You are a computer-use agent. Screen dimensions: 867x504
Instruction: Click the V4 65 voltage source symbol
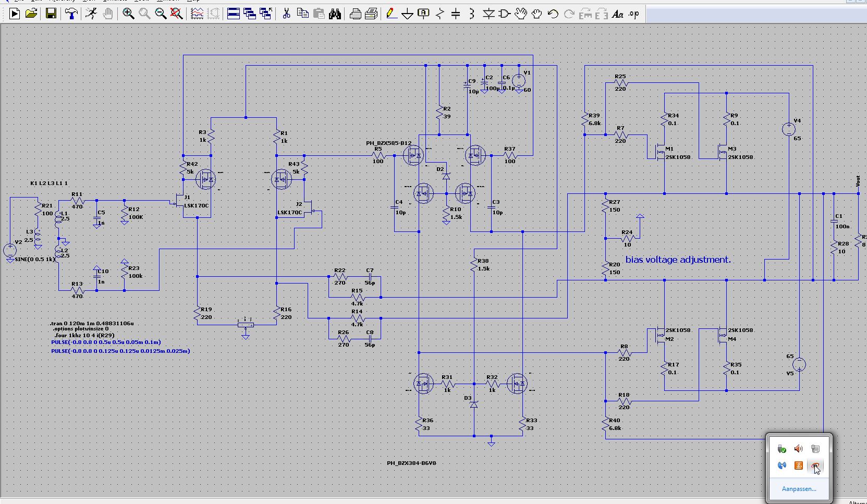tap(789, 129)
